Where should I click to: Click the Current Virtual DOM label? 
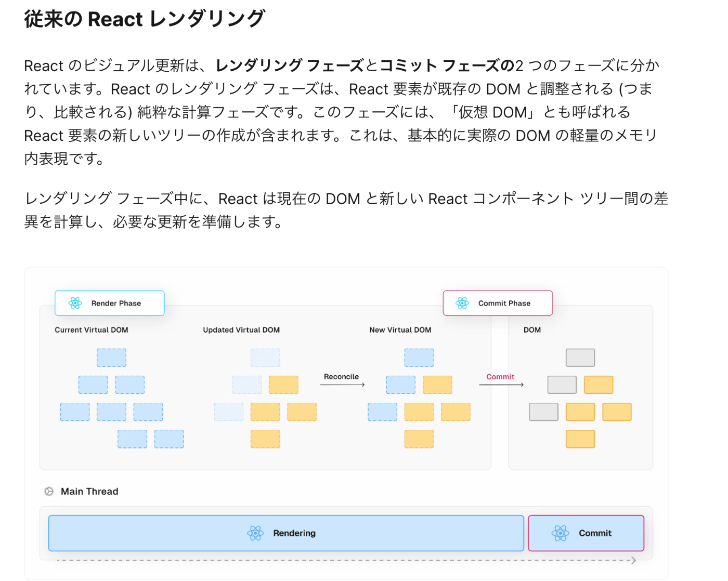coord(92,330)
